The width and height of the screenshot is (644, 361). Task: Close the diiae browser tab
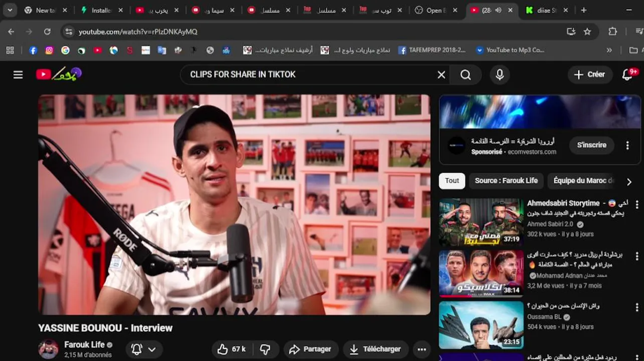click(x=566, y=10)
